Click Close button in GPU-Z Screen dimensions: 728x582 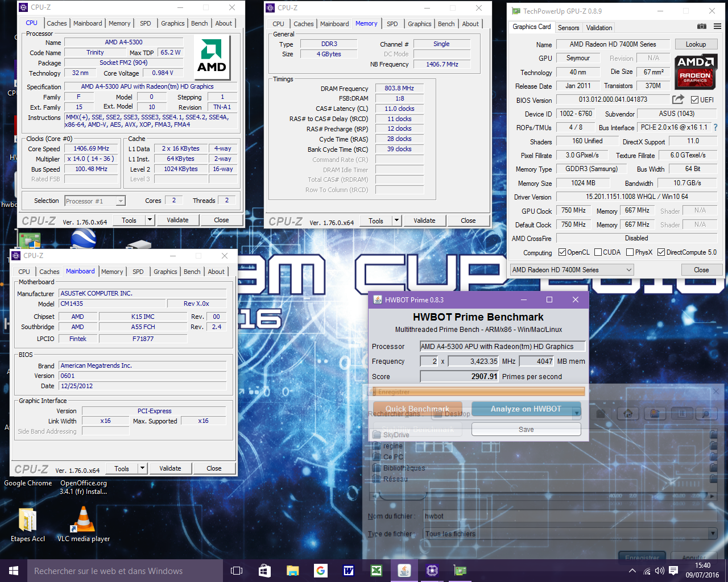701,270
